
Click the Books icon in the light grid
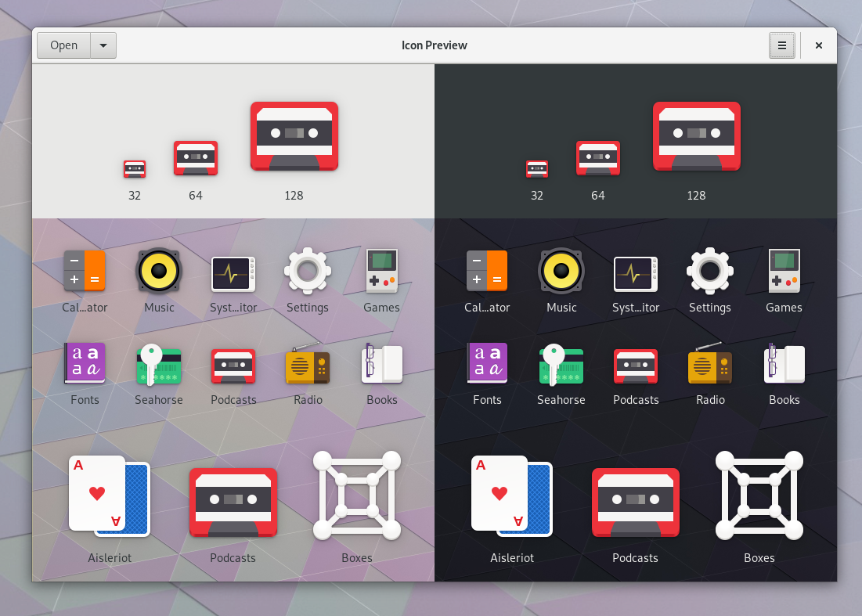click(x=381, y=364)
